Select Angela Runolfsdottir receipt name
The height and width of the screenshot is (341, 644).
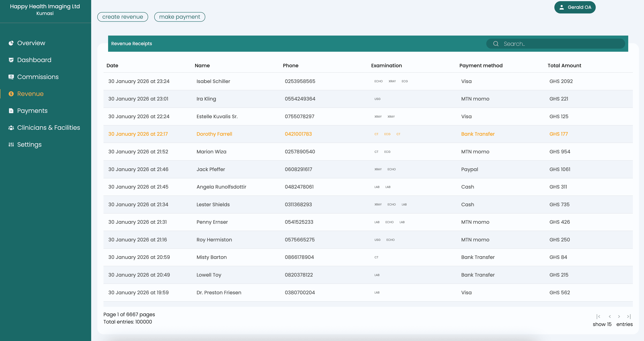click(x=221, y=187)
